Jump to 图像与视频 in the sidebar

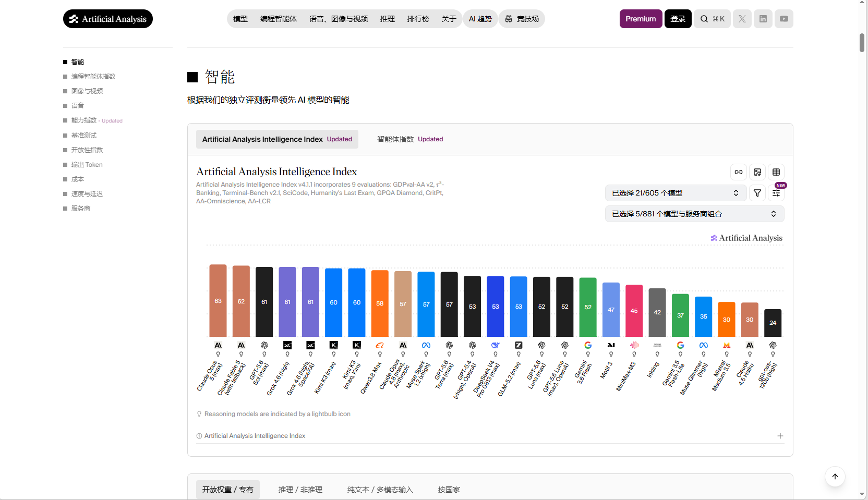(87, 91)
